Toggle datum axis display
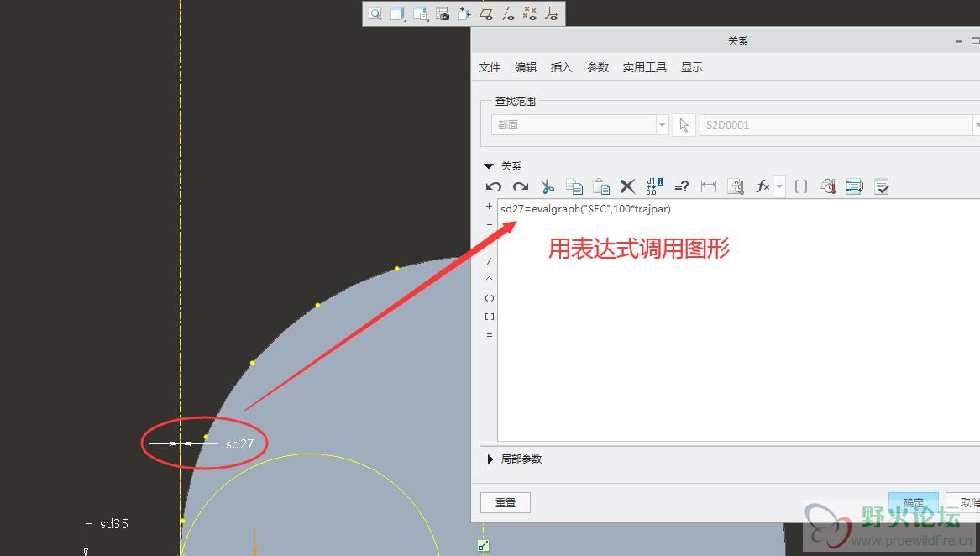This screenshot has height=556, width=980. tap(508, 13)
